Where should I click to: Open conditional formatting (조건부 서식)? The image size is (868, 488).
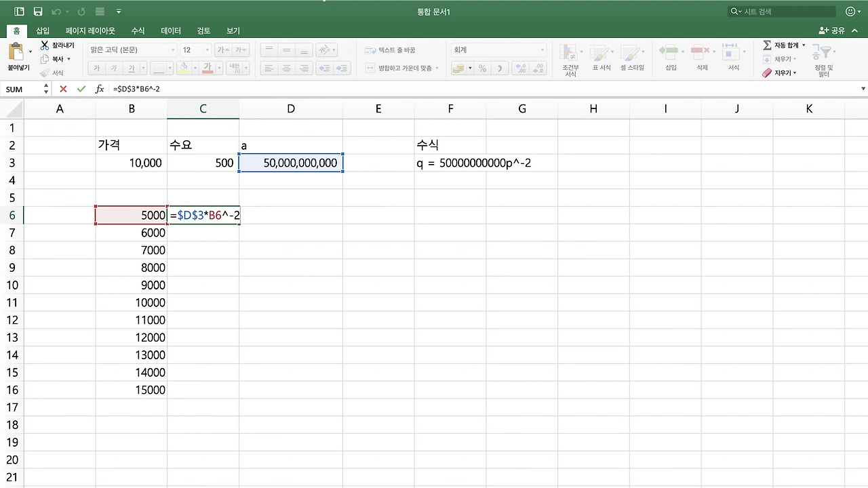point(570,60)
